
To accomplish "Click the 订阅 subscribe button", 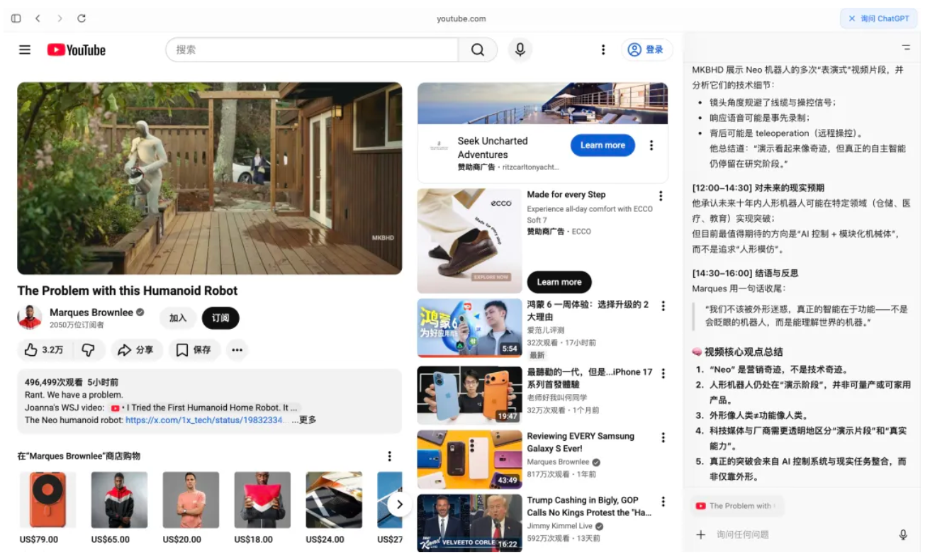I will coord(220,318).
